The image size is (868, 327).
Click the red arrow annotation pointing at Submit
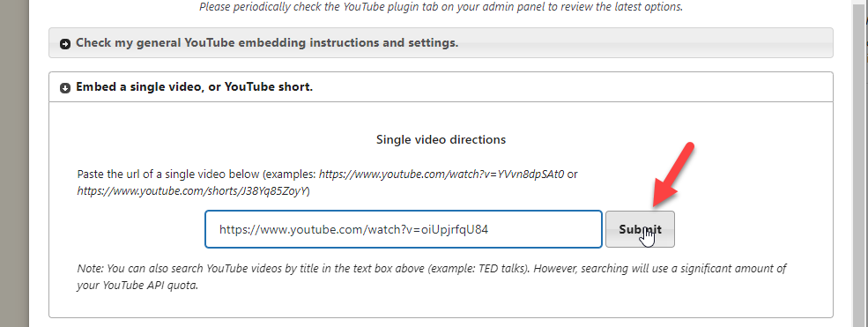click(672, 175)
